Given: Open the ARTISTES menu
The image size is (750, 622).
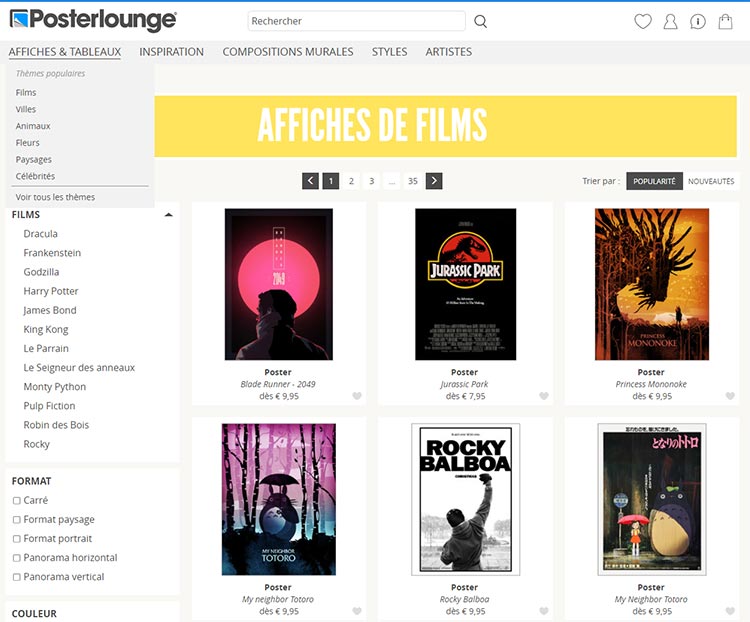Looking at the screenshot, I should point(449,52).
